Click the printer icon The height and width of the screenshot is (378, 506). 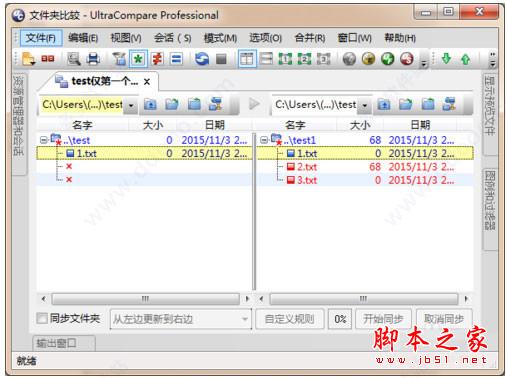point(93,59)
